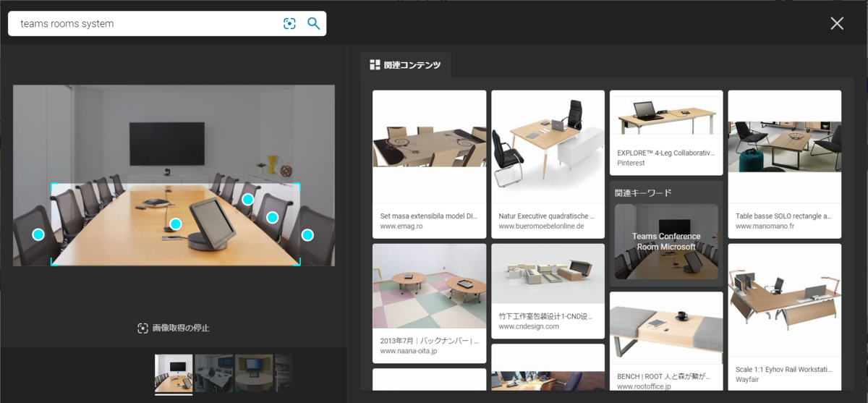
Task: Click the magnifier search icon
Action: (313, 23)
